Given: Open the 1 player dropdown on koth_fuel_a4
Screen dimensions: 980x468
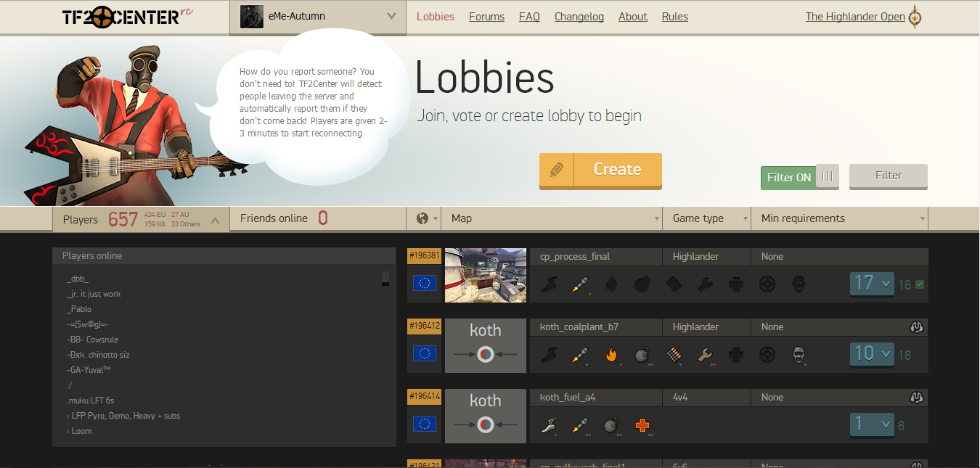Looking at the screenshot, I should 872,424.
